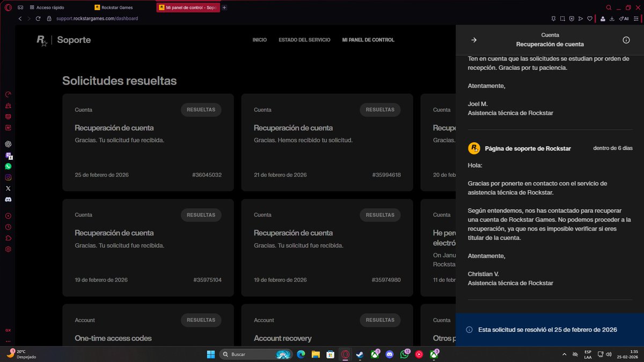Screen dimensions: 644x362
Task: Open the ad blocker shield icon
Action: coord(572,18)
